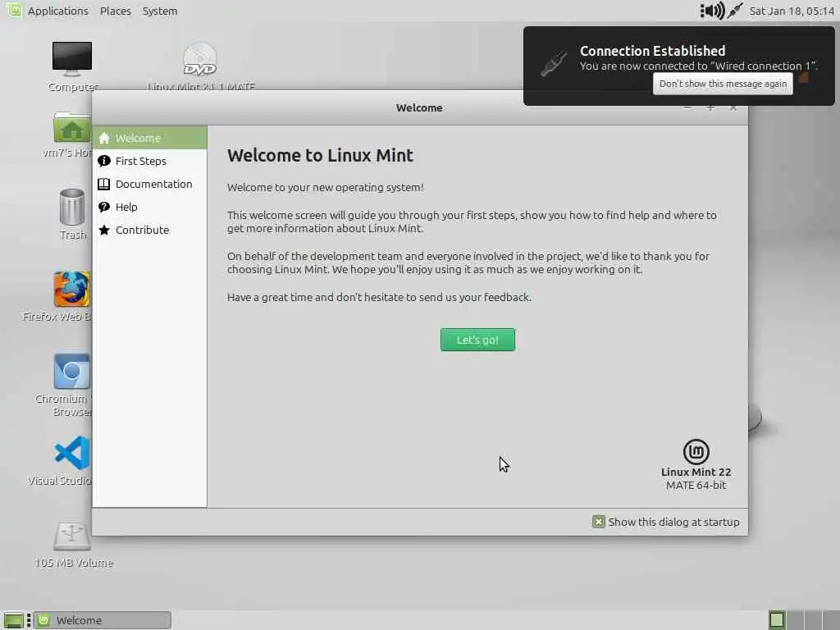
Task: Go to First Steps section label
Action: pyautogui.click(x=141, y=161)
